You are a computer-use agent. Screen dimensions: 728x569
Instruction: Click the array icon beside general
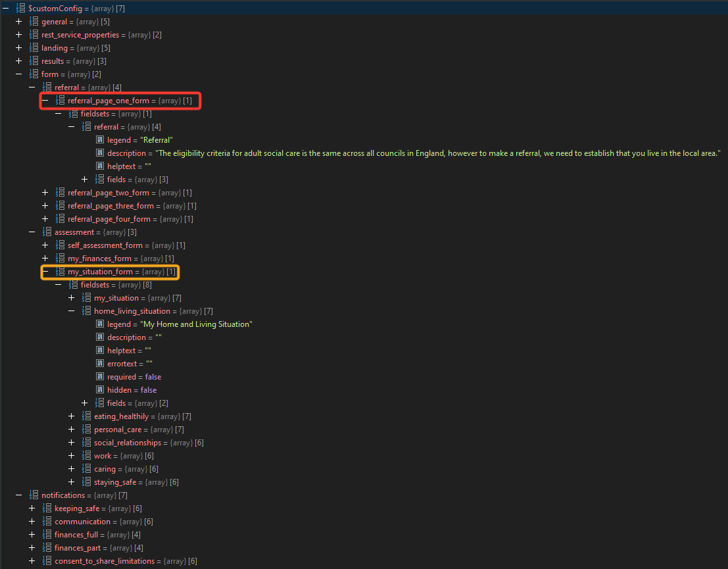click(x=34, y=21)
